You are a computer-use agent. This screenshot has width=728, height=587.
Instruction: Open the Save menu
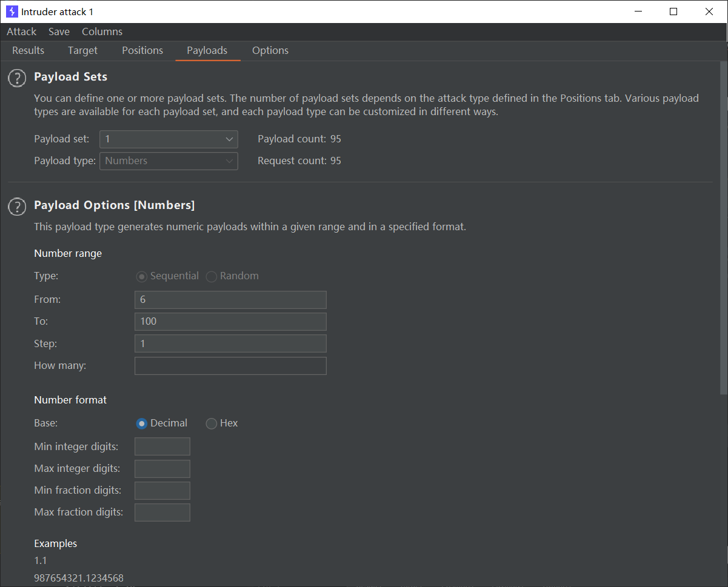pyautogui.click(x=59, y=32)
